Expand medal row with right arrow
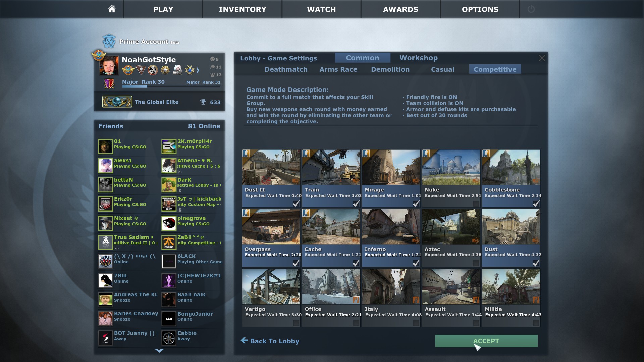 (x=198, y=70)
